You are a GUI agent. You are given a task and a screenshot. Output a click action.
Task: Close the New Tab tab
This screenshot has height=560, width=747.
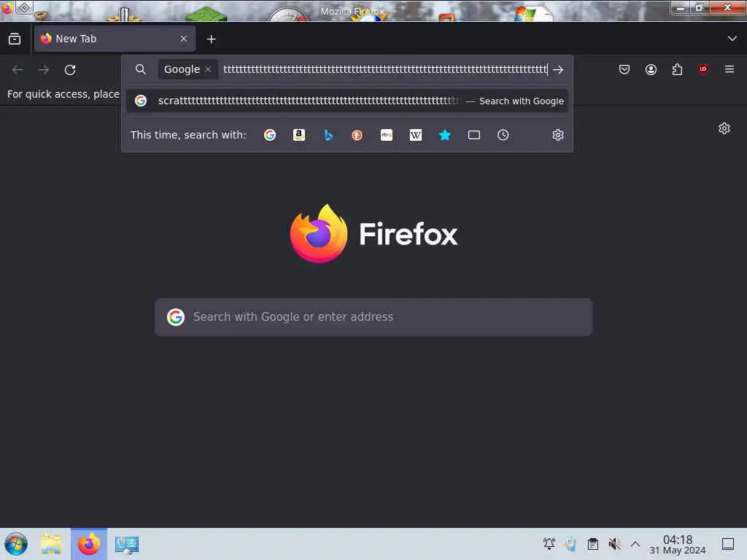(184, 39)
